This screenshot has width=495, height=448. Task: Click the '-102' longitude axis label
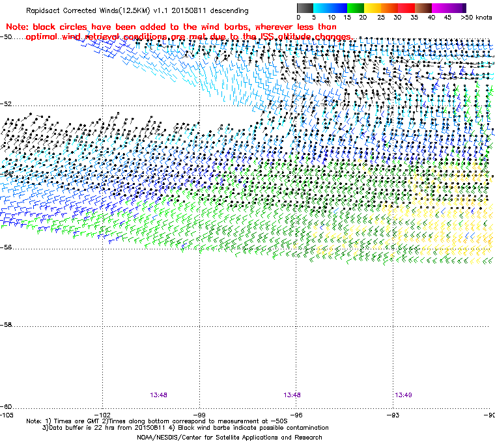(103, 415)
